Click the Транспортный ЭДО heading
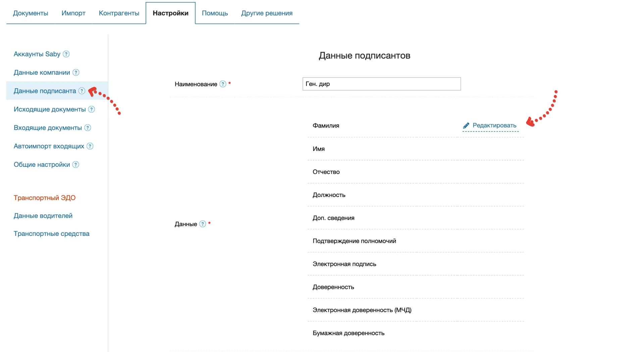The width and height of the screenshot is (644, 352). click(x=45, y=198)
